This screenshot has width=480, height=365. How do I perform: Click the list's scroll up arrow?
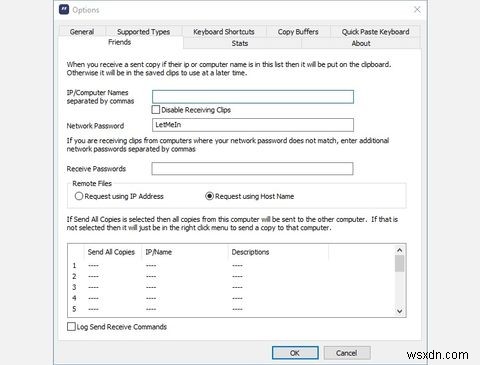tap(400, 250)
